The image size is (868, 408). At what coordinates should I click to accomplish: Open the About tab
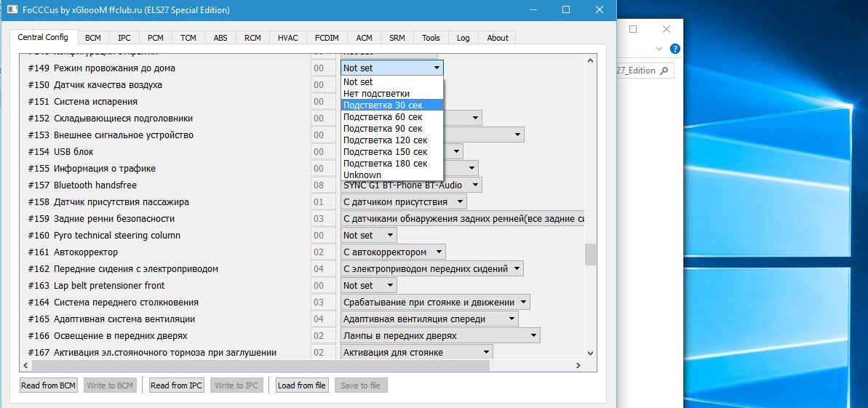point(498,38)
